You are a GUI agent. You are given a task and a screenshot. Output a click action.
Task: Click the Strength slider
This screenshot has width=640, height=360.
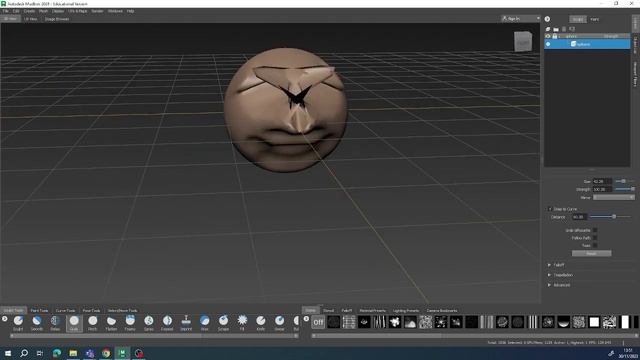tap(624, 189)
